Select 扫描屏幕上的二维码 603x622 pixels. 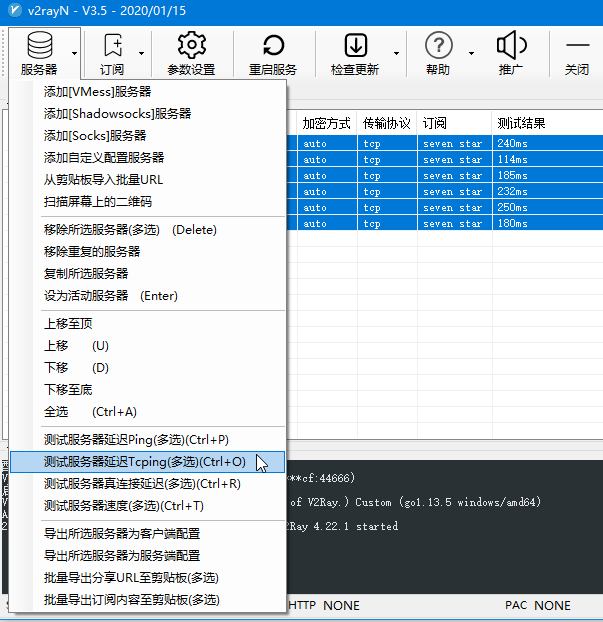(148, 202)
